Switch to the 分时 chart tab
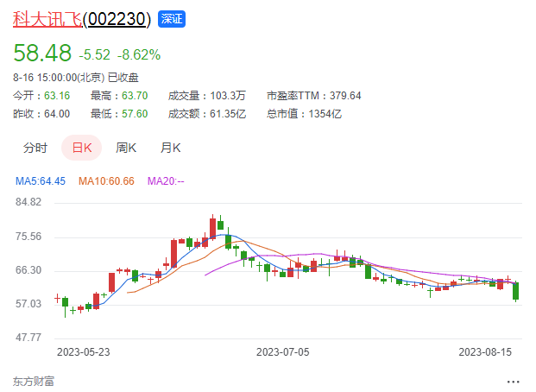This screenshot has width=536, height=392. pyautogui.click(x=35, y=148)
